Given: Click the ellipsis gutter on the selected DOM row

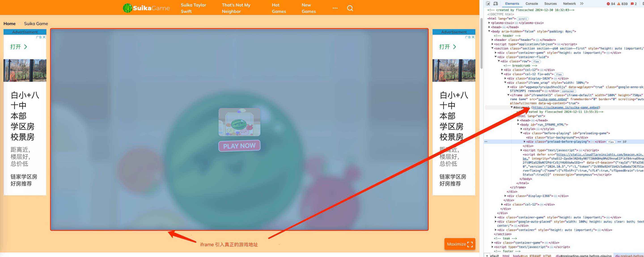Looking at the screenshot, I should point(486,142).
